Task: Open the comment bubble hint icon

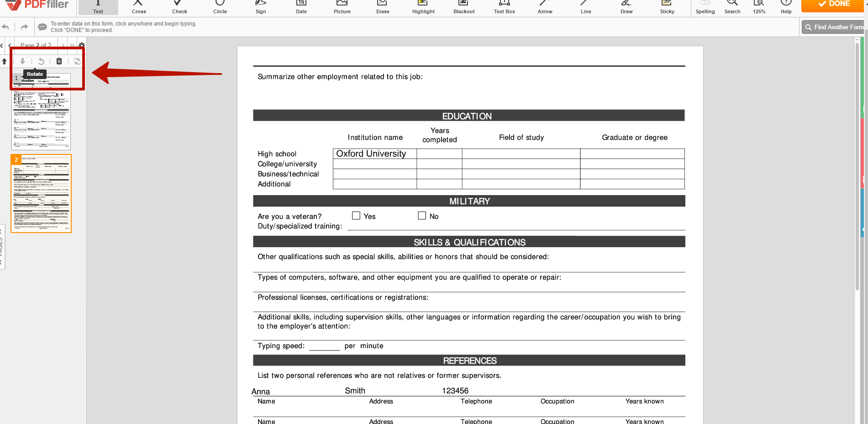Action: (42, 27)
